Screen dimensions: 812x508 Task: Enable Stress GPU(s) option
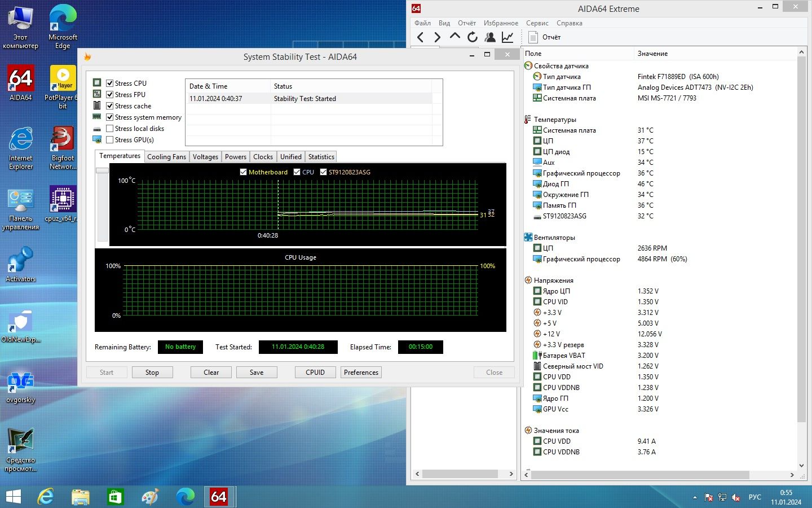[110, 139]
